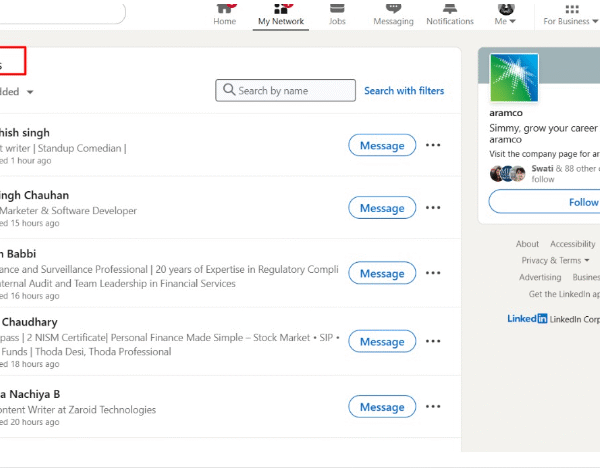Screen dimensions: 600x474
Task: Open the My Network tab
Action: 281,15
